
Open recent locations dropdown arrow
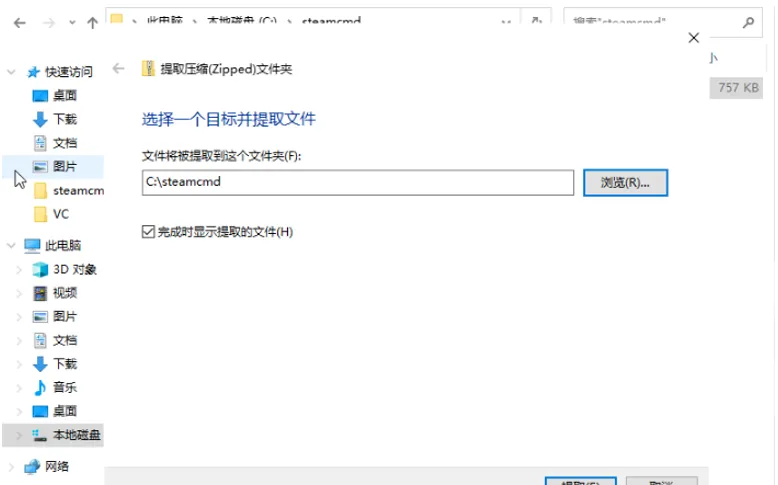72,23
